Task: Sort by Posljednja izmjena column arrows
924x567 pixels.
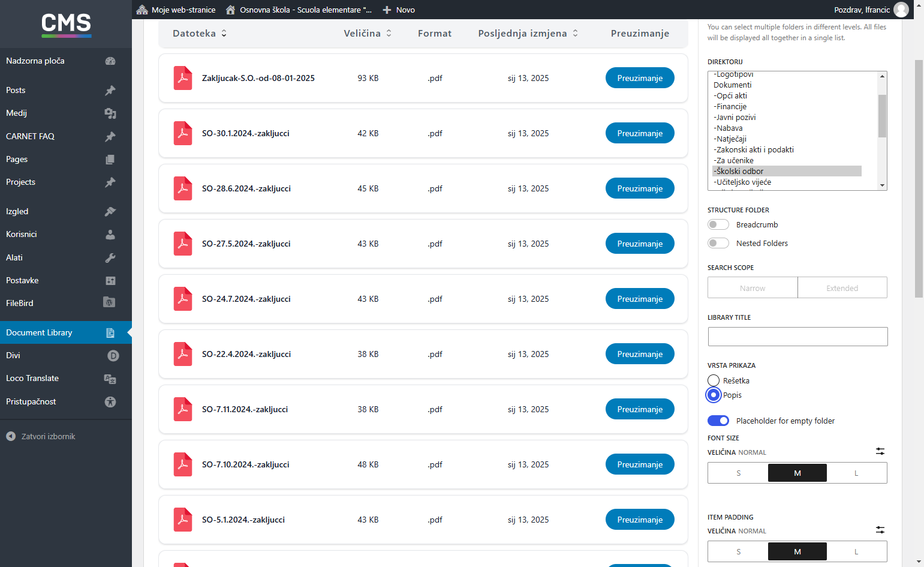Action: (x=575, y=34)
